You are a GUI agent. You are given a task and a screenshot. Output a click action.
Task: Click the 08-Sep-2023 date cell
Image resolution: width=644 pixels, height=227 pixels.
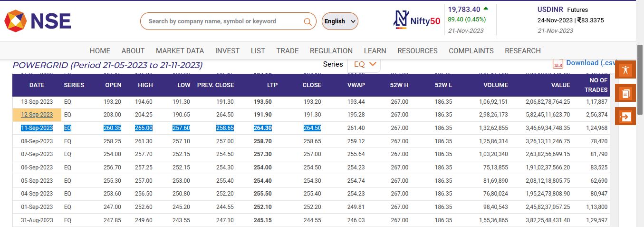(37, 141)
